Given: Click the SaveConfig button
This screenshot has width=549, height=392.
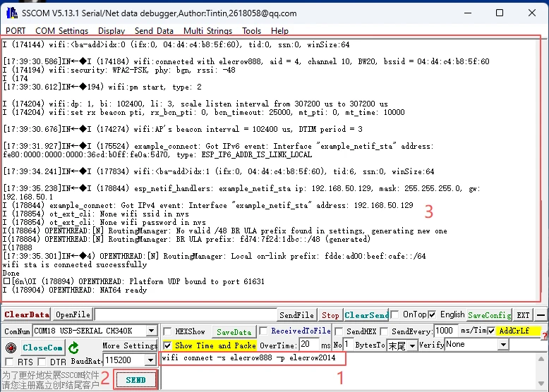Looking at the screenshot, I should coord(489,314).
